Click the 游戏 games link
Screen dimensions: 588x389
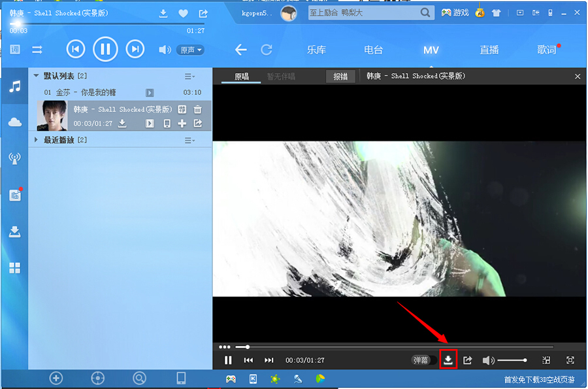[x=455, y=12]
